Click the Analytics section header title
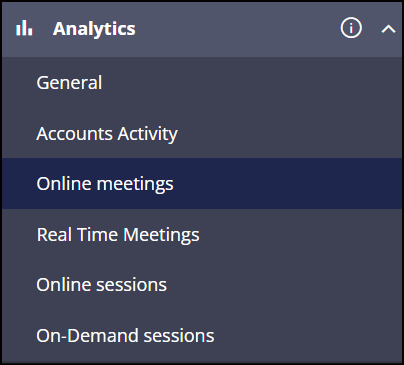This screenshot has height=365, width=404. 94,29
